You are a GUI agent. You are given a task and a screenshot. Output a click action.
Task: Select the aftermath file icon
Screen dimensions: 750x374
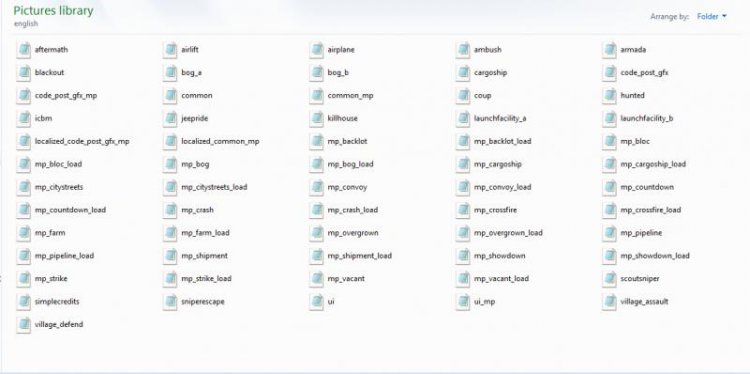[23, 50]
